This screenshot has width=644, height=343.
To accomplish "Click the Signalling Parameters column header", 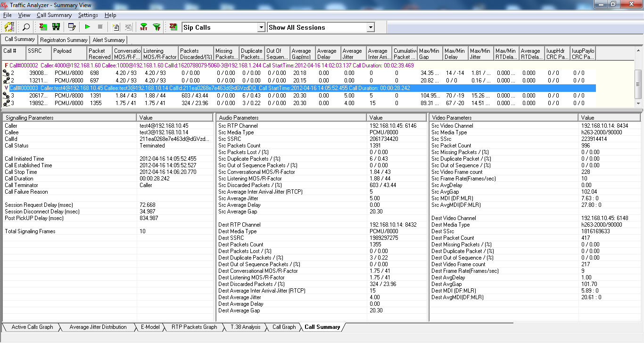I will pos(70,117).
